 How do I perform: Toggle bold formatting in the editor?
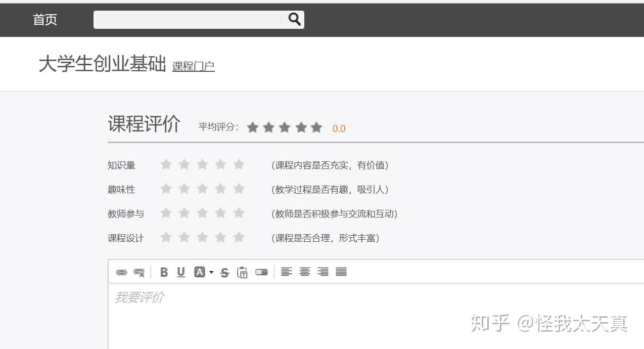pyautogui.click(x=164, y=272)
